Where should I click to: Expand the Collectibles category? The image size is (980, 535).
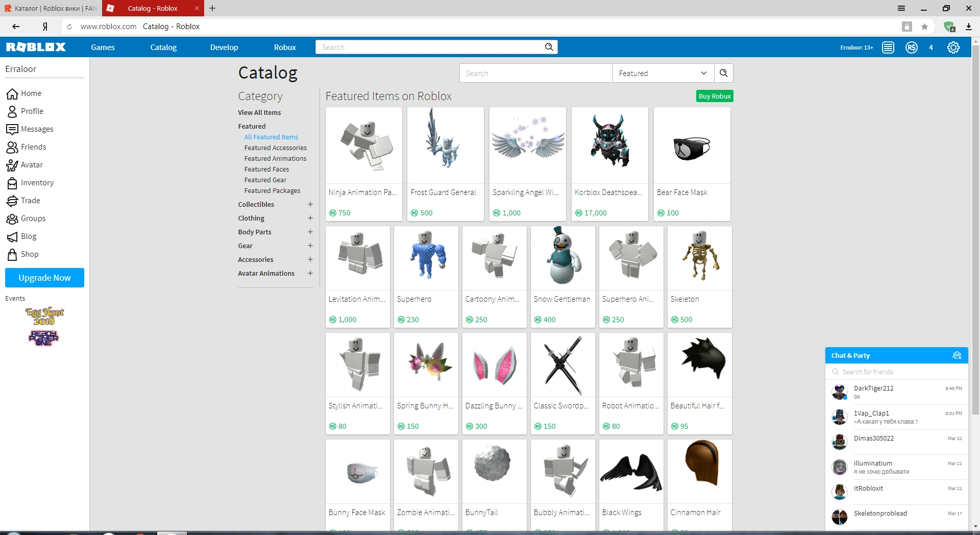310,204
